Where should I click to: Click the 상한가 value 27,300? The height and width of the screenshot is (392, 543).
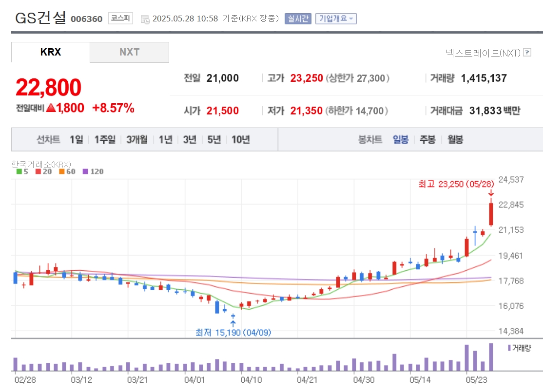pos(371,78)
